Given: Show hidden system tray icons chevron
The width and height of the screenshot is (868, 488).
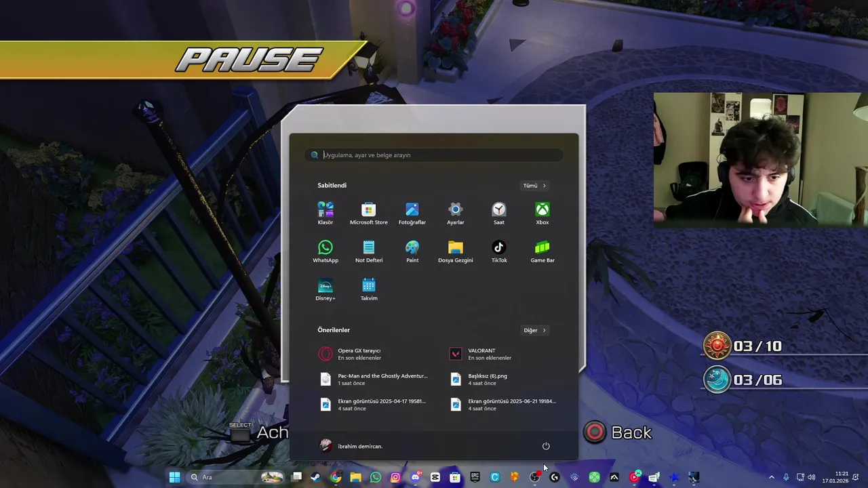Looking at the screenshot, I should point(771,477).
